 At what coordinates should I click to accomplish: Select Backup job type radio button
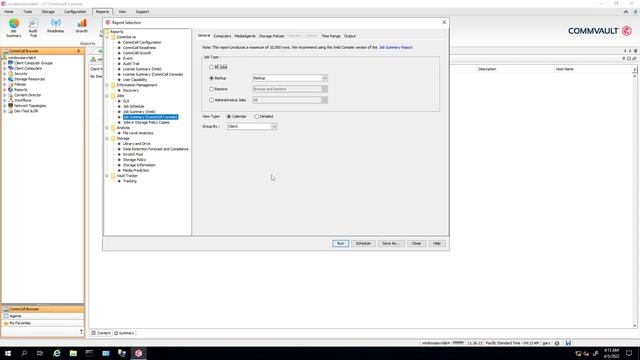point(211,78)
